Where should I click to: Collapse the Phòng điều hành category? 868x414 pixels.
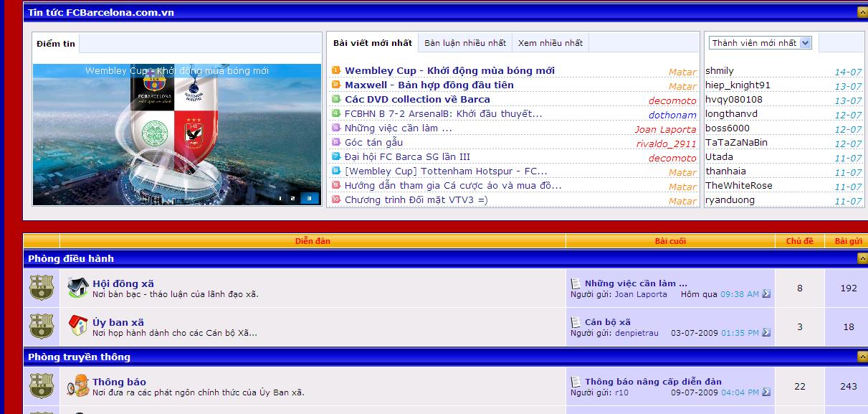(x=862, y=258)
